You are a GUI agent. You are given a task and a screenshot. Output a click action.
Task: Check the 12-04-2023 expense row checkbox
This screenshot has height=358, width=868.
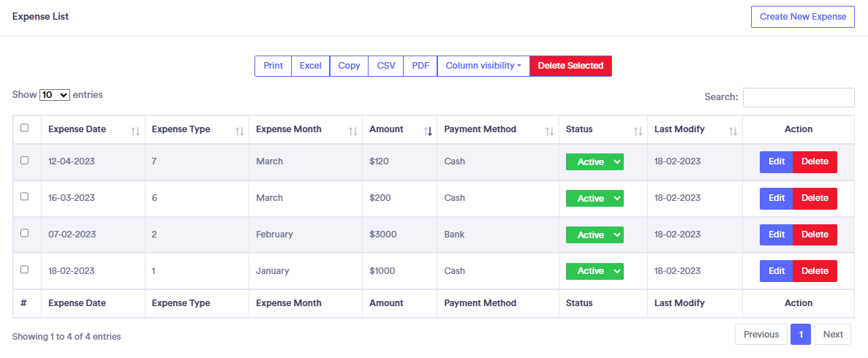pyautogui.click(x=25, y=160)
